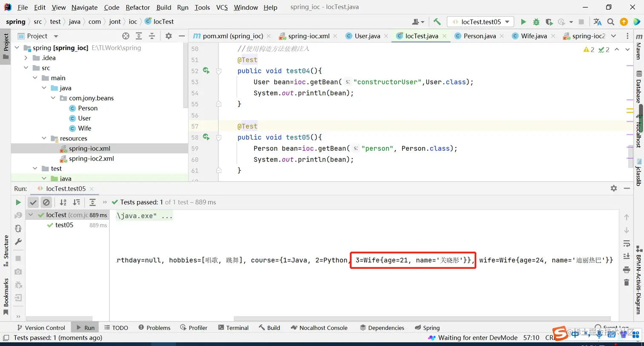
Task: Click the green Run button in the toolbar
Action: click(x=523, y=22)
